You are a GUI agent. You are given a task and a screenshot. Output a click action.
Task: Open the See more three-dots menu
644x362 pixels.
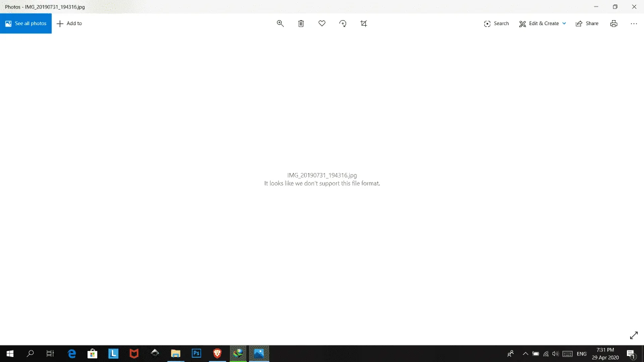pyautogui.click(x=634, y=24)
